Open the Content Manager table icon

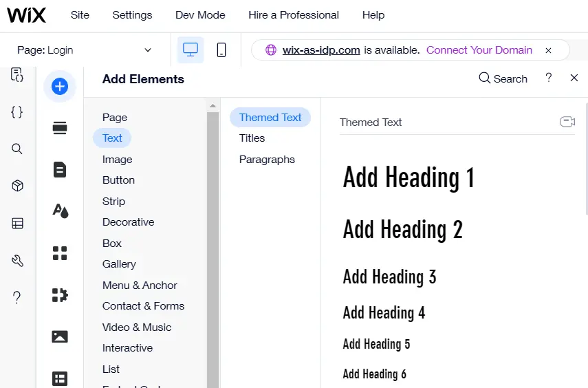click(x=60, y=378)
